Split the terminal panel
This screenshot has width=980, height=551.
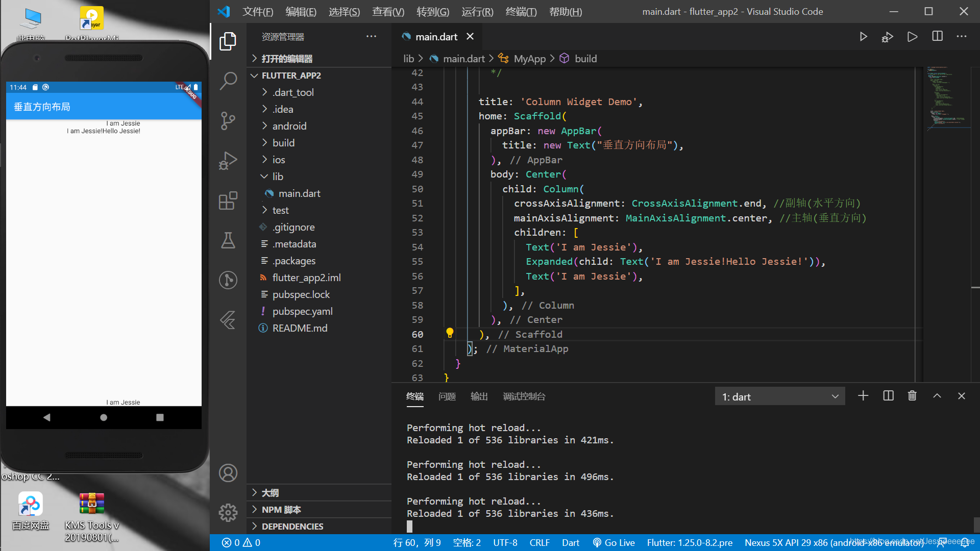(x=888, y=396)
